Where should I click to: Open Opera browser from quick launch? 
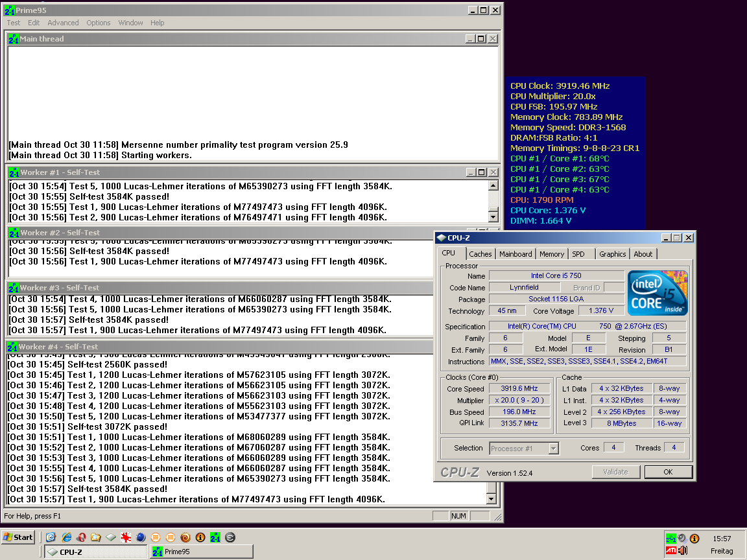80,537
